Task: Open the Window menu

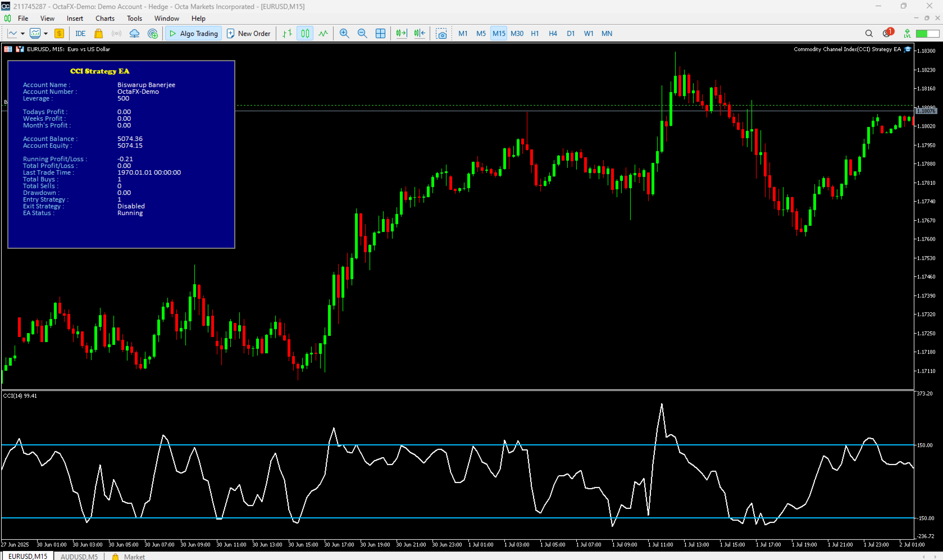Action: click(167, 19)
